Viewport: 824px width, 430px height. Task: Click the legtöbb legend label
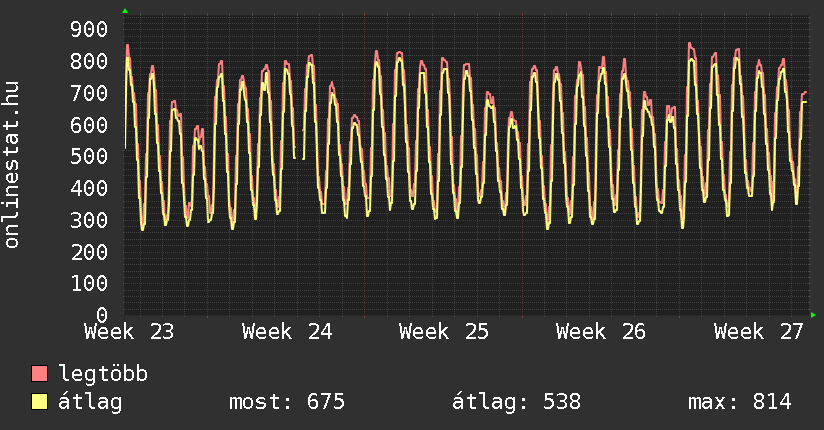pyautogui.click(x=103, y=374)
